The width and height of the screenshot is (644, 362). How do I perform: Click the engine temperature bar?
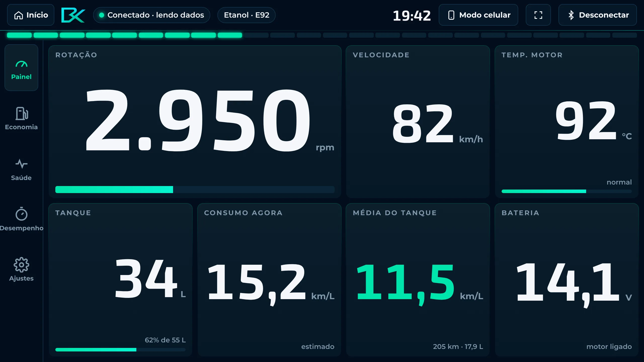pyautogui.click(x=567, y=191)
